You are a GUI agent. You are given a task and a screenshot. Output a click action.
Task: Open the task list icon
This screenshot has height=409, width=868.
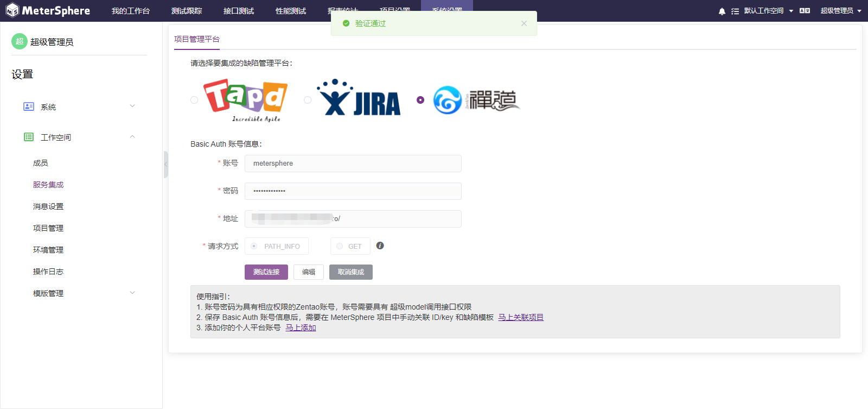point(735,11)
